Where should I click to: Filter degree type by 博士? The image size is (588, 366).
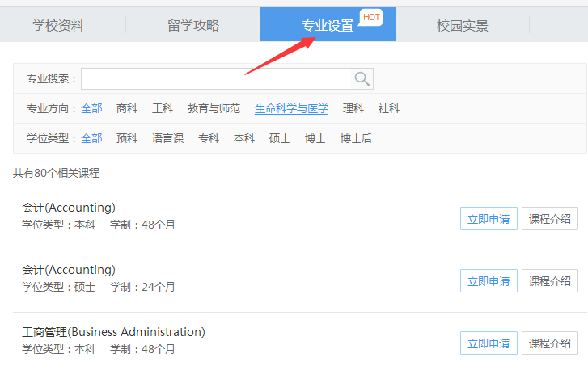click(x=315, y=138)
